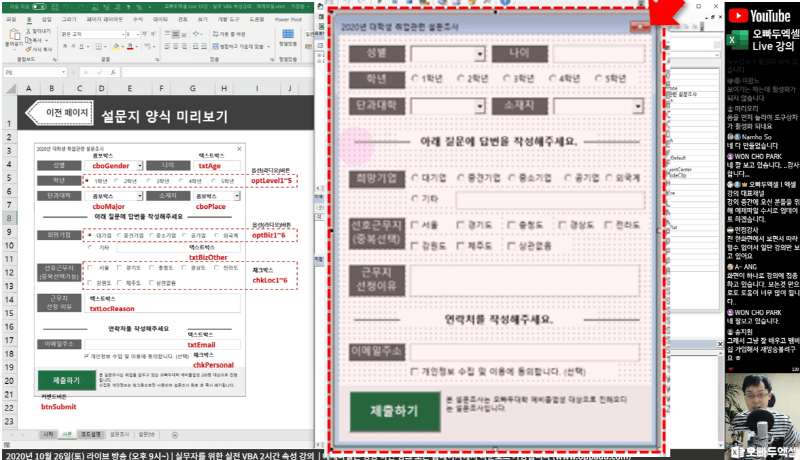Open the font size dropdown

coord(138,35)
